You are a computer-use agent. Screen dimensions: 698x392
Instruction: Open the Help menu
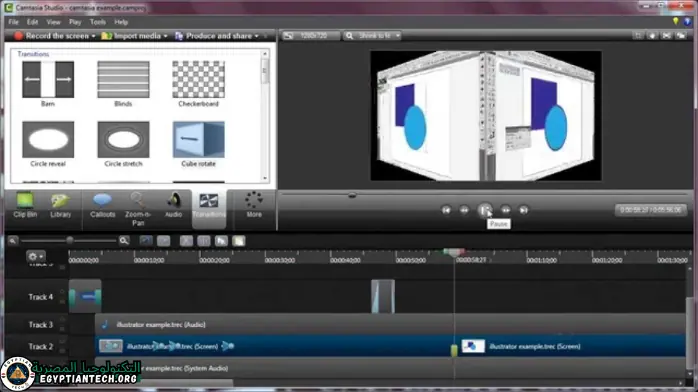click(121, 22)
